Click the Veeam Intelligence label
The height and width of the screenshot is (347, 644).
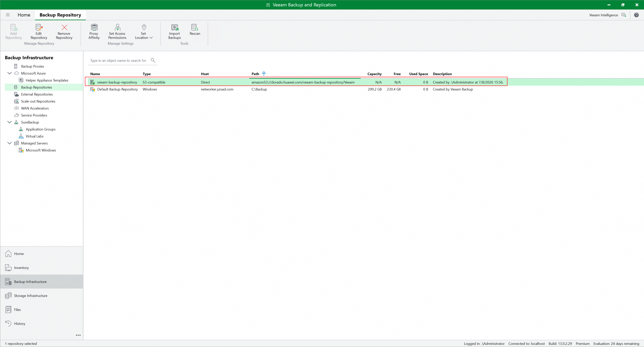pos(603,15)
